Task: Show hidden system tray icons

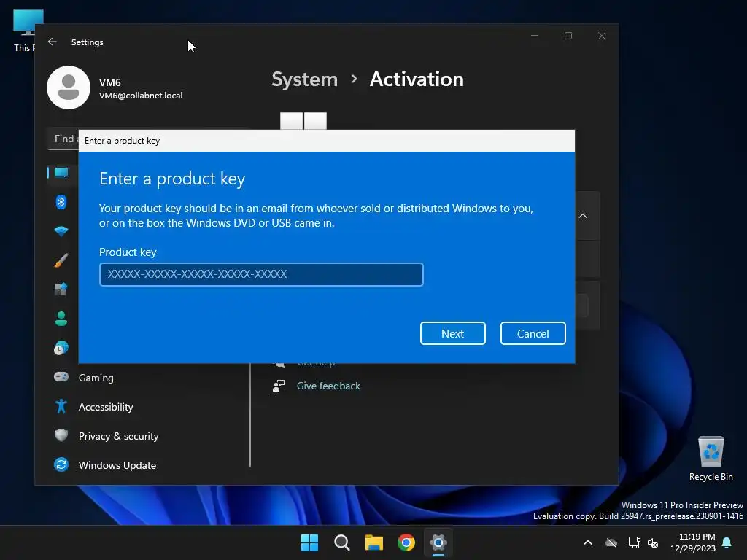Action: point(588,542)
